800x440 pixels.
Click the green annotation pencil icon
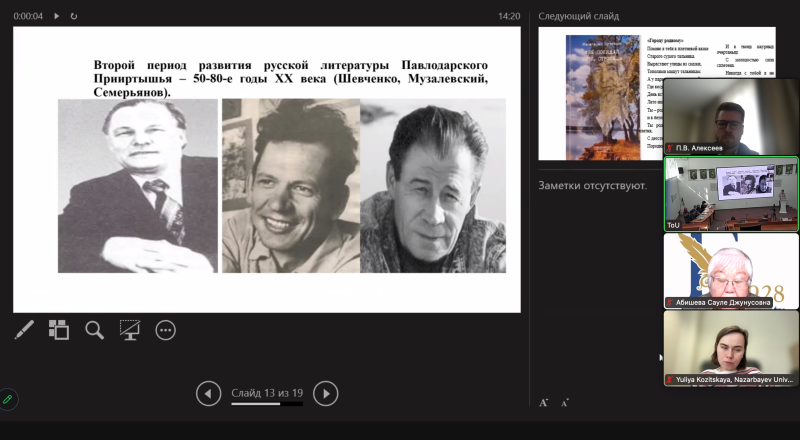click(9, 399)
